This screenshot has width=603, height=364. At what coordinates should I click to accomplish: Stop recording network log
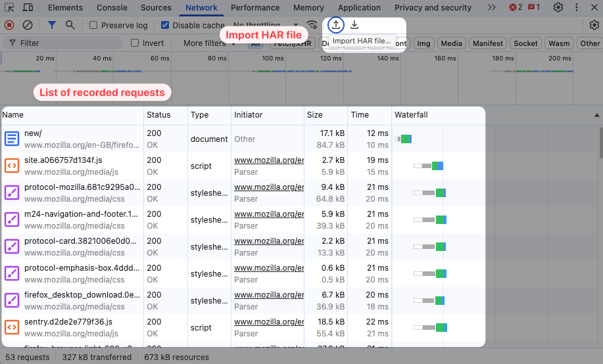[9, 26]
